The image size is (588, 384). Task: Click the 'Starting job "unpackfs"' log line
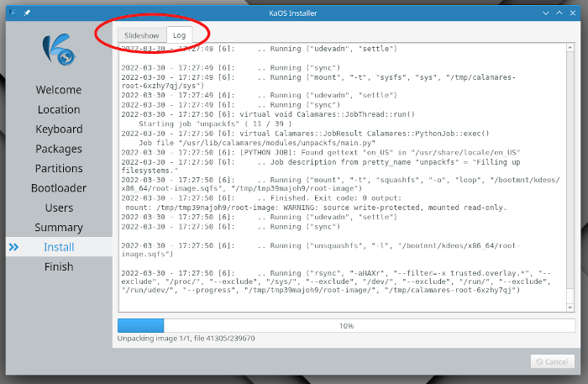pyautogui.click(x=215, y=124)
